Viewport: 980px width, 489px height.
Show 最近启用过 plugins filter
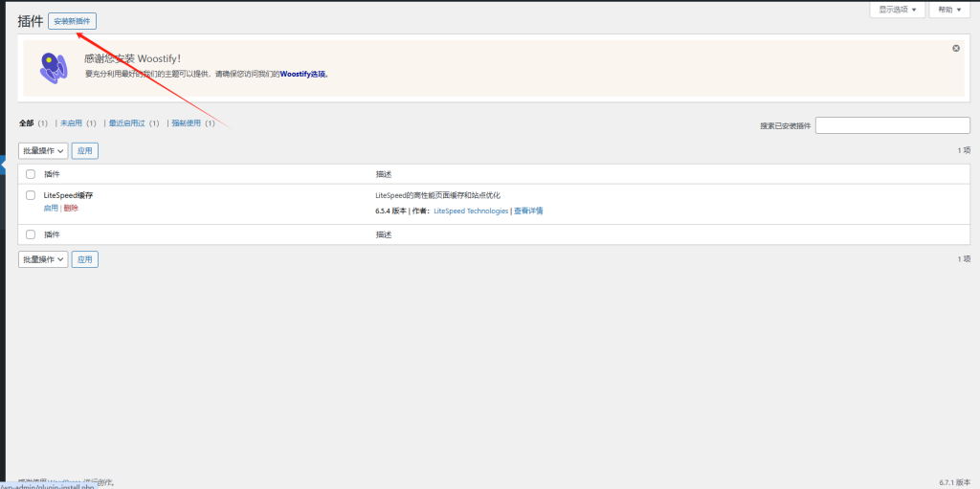tap(126, 123)
